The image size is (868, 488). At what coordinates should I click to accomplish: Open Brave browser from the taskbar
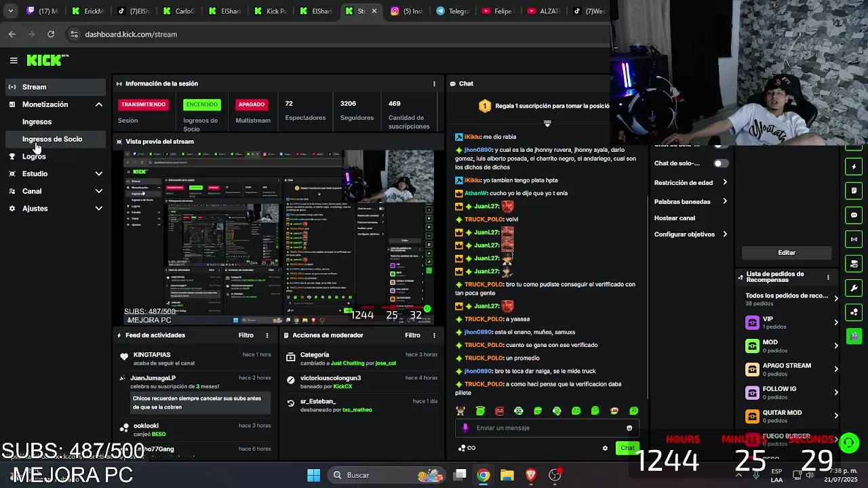click(x=531, y=475)
